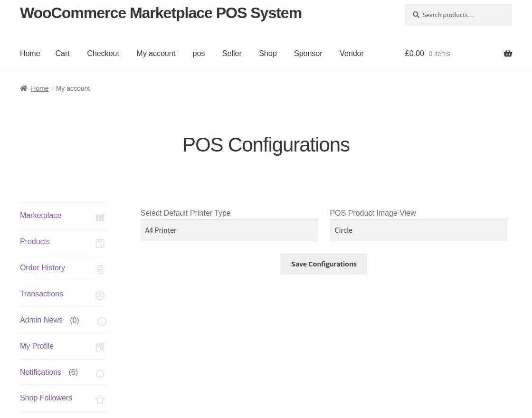This screenshot has width=532, height=418.
Task: Follow the Home breadcrumb link
Action: click(x=39, y=88)
